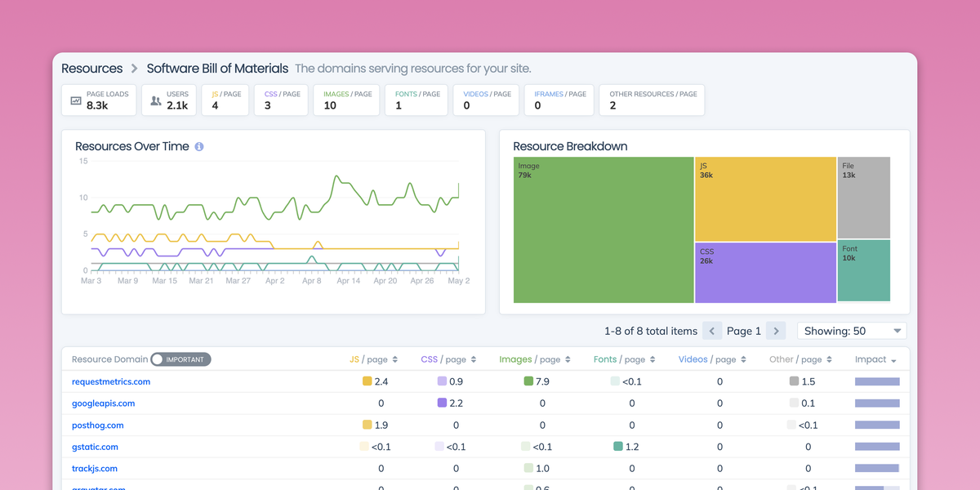This screenshot has height=490, width=980.
Task: Click the requestmetrics.com Images value 7.9
Action: pyautogui.click(x=544, y=381)
